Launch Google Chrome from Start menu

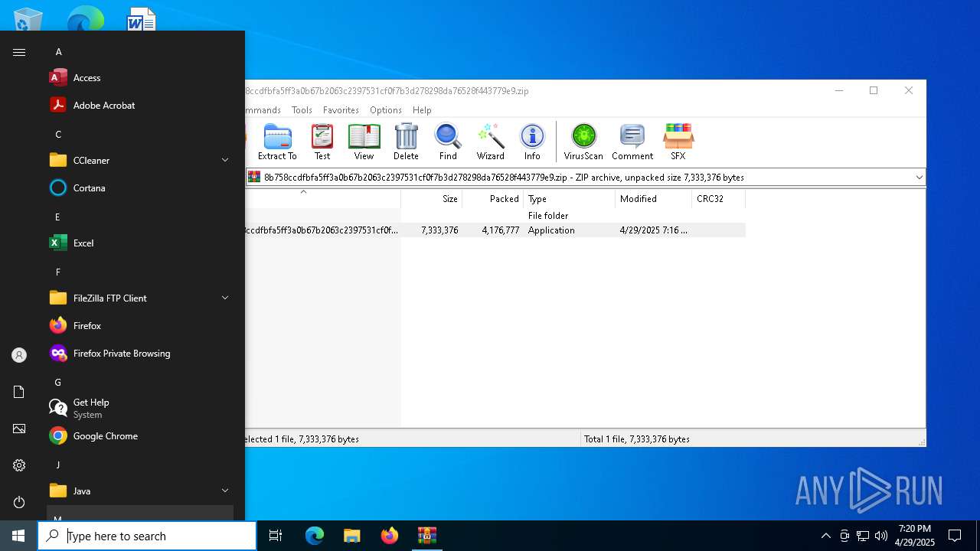[140, 436]
